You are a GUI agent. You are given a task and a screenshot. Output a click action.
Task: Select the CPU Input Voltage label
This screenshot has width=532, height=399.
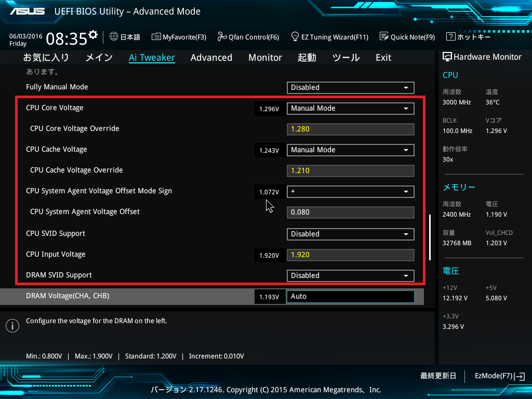[56, 254]
